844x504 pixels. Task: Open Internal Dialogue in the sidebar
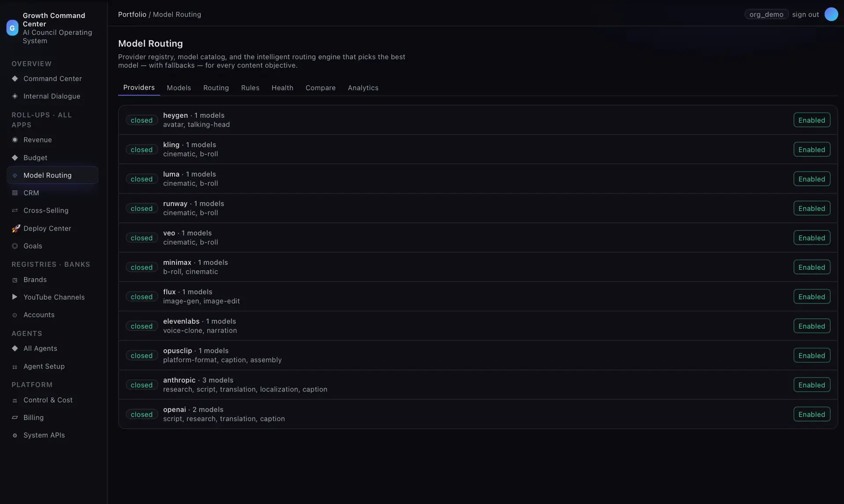(x=52, y=96)
